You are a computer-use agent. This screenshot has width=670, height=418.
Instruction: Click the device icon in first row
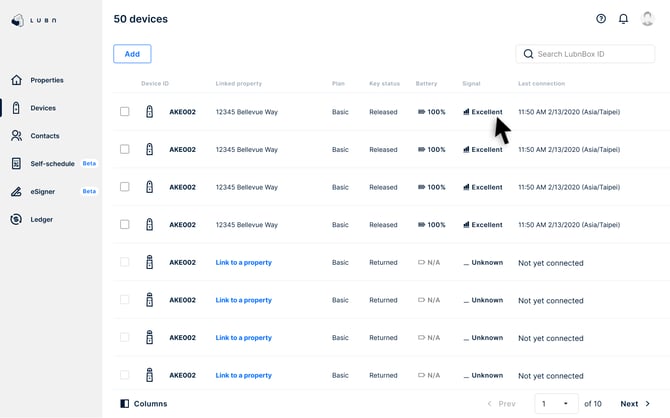pos(150,112)
